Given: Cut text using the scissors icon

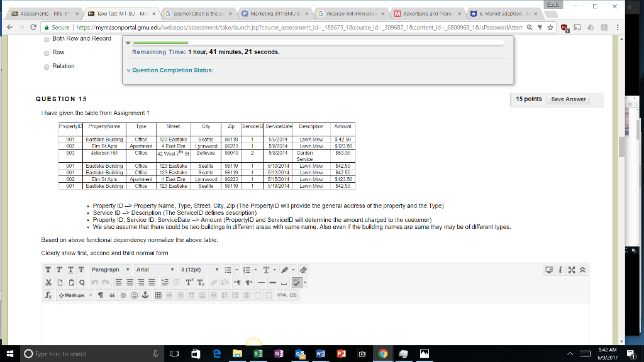Looking at the screenshot, I should click(x=48, y=282).
